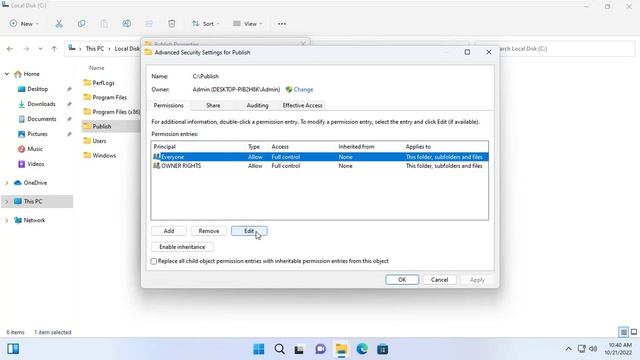This screenshot has width=640, height=360.
Task: Open the New dropdown in Explorer
Action: coord(24,24)
